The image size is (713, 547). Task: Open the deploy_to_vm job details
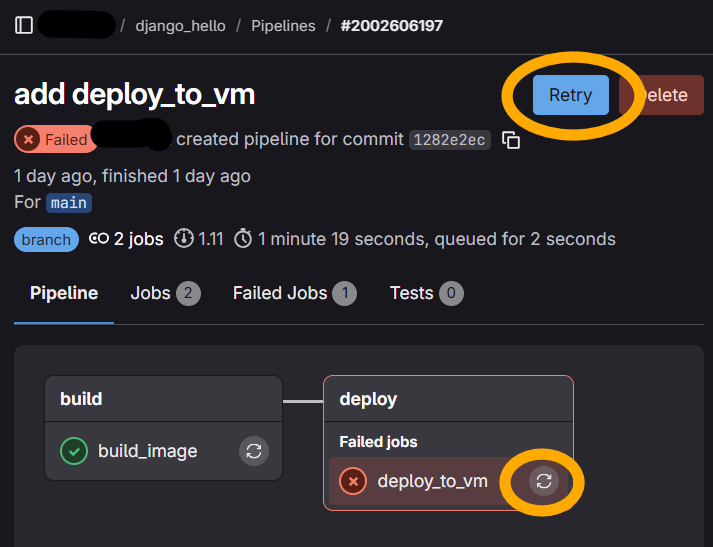(432, 481)
